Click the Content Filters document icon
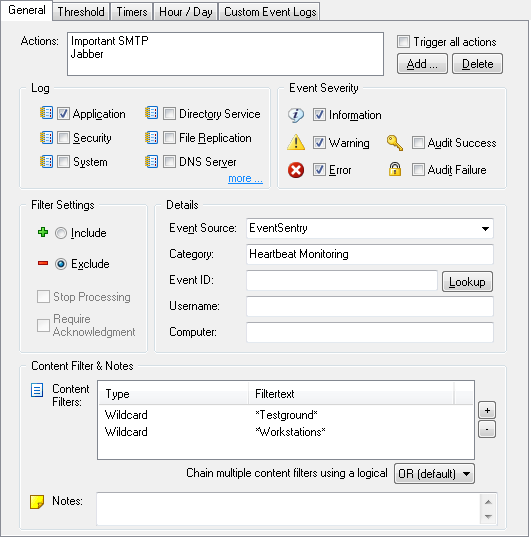531x538 pixels. (37, 390)
